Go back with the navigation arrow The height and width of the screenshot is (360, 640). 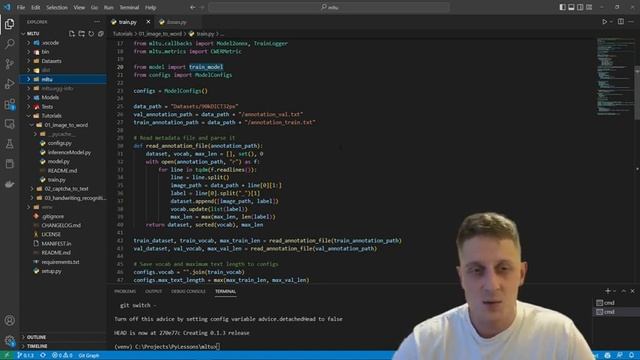tap(192, 7)
